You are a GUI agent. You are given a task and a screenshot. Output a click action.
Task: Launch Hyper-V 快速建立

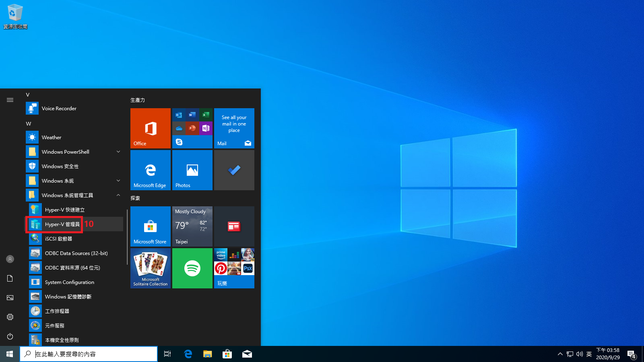(x=64, y=210)
